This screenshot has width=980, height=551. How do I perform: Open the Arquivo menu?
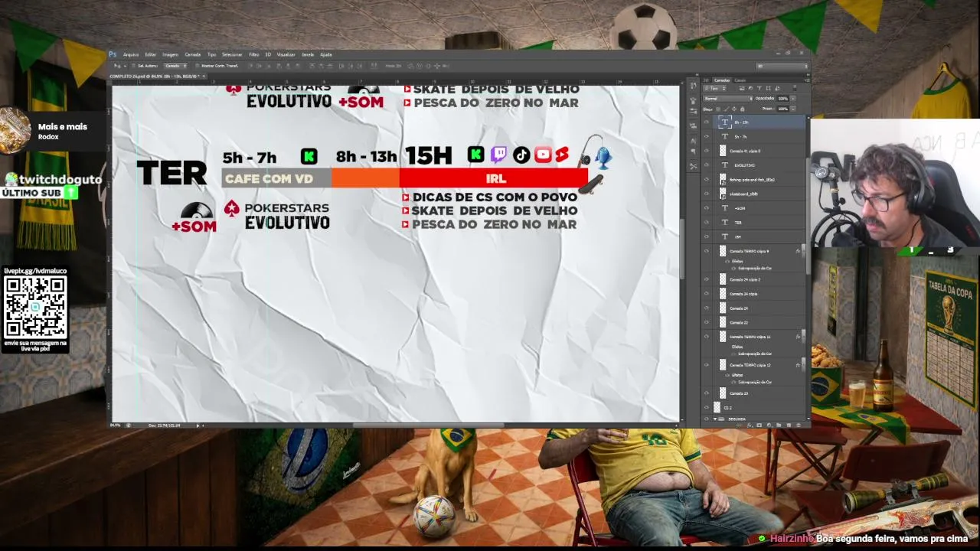click(x=131, y=54)
